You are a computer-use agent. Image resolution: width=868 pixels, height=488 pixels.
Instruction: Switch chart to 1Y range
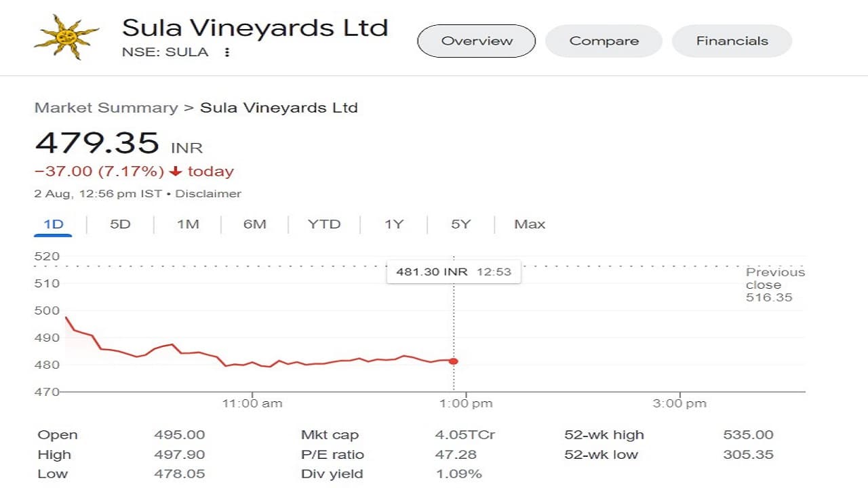[394, 224]
